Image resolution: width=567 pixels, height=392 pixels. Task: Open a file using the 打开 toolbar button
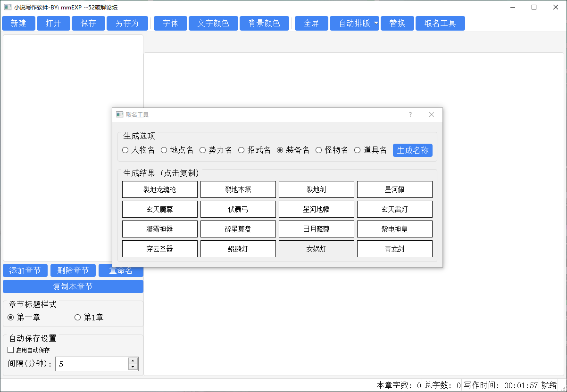53,23
